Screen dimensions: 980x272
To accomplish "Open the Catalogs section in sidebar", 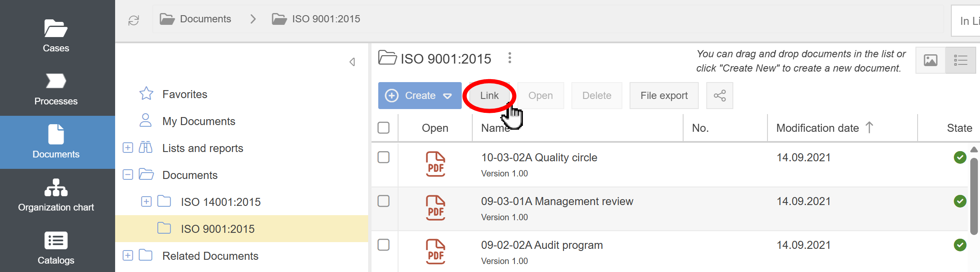I will pos(56,248).
